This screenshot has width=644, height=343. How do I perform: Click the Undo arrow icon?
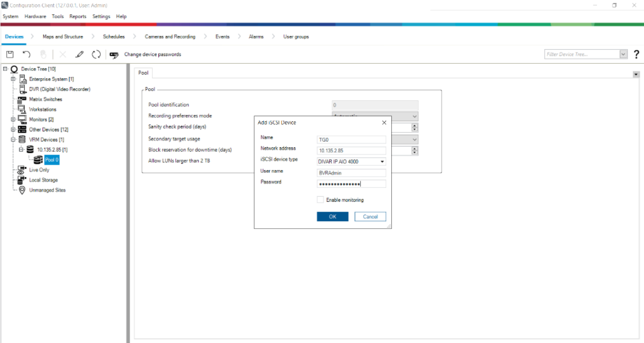26,54
